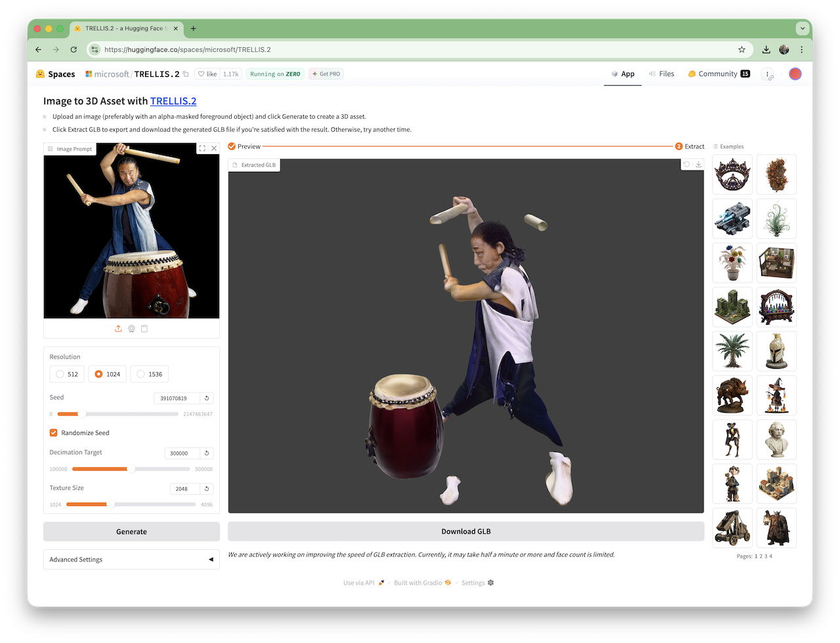Switch to the Files tab
The height and width of the screenshot is (643, 840).
point(661,74)
